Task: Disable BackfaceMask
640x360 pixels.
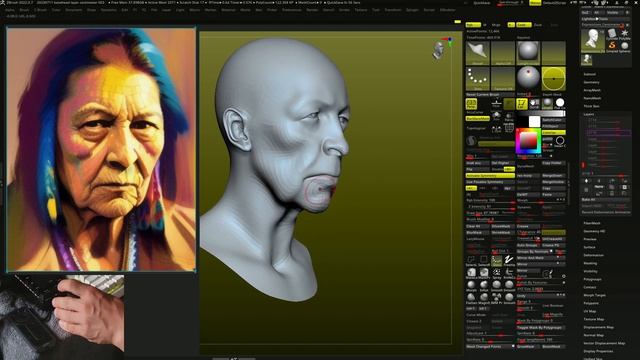Action: [478, 119]
